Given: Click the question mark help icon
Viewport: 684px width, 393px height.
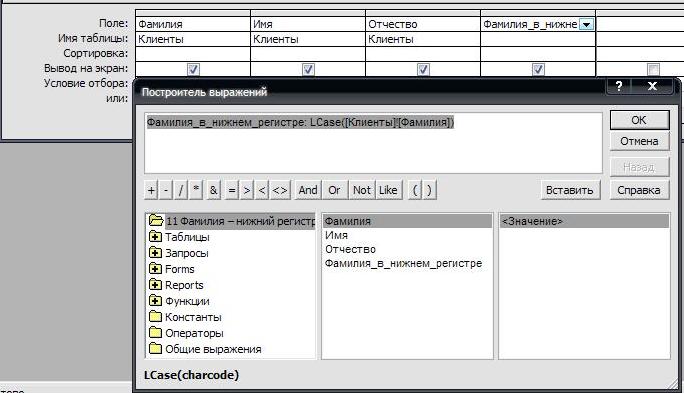Looking at the screenshot, I should (x=619, y=86).
